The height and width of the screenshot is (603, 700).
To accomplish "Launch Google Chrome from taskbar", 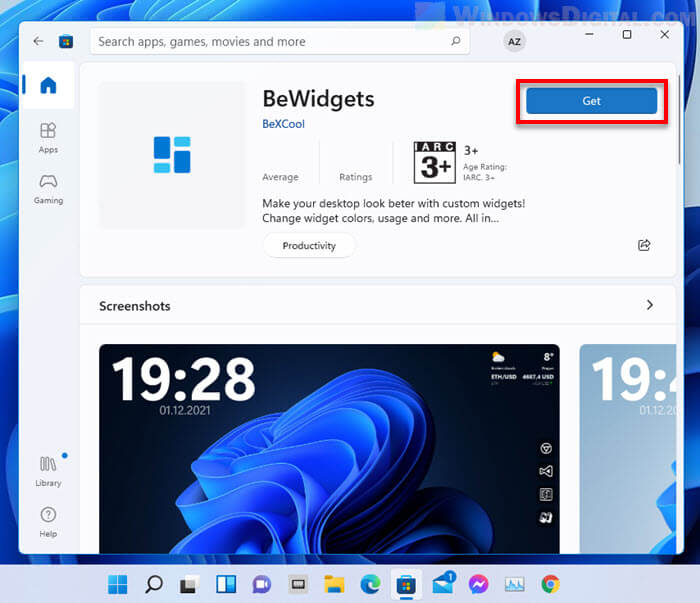I will [550, 584].
